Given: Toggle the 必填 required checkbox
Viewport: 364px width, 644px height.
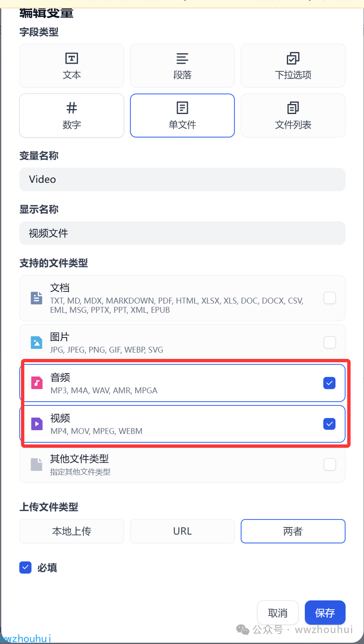Looking at the screenshot, I should click(x=26, y=568).
